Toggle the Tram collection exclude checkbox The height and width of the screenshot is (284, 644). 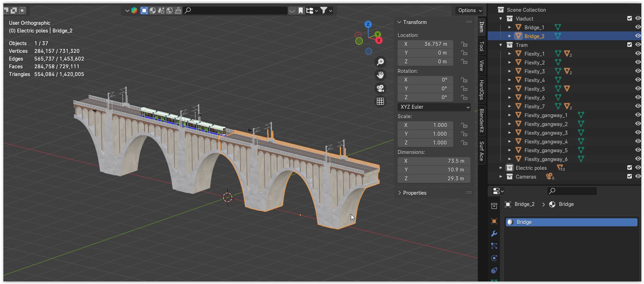(629, 45)
